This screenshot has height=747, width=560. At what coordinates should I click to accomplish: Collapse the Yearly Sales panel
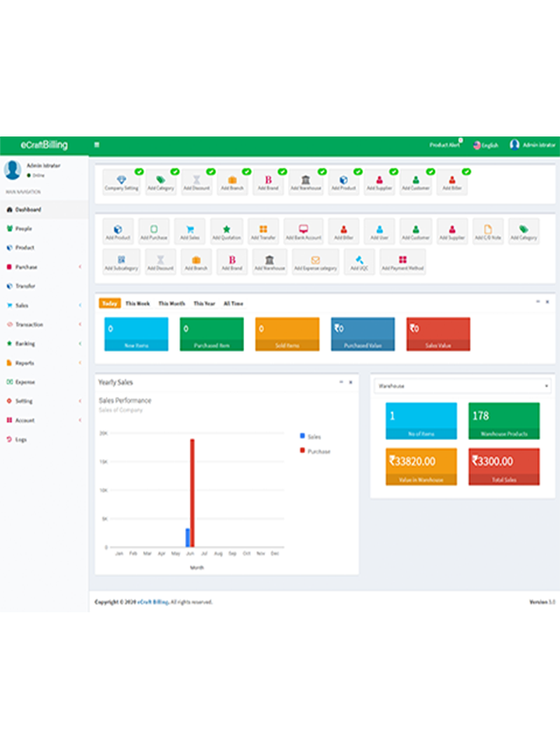point(340,383)
